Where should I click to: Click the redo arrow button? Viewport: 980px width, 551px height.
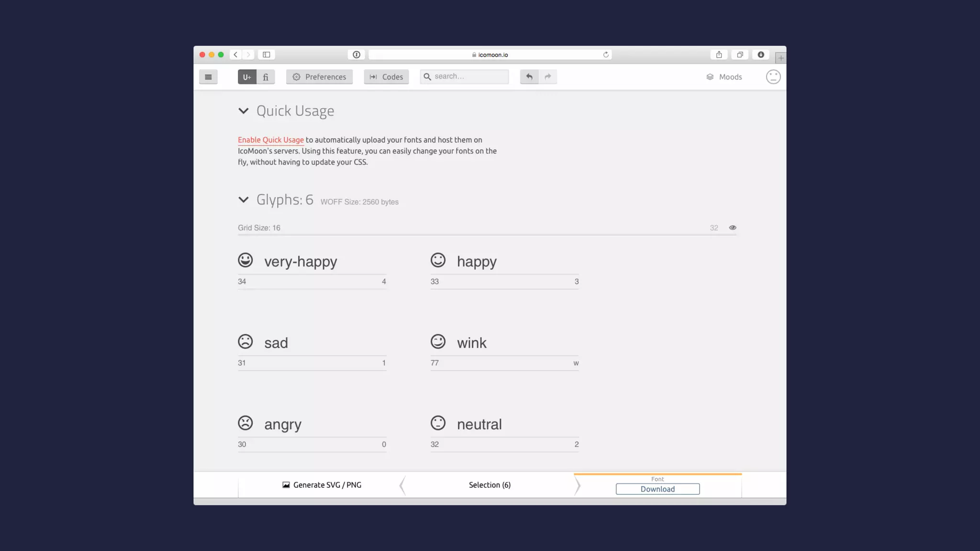(x=548, y=77)
